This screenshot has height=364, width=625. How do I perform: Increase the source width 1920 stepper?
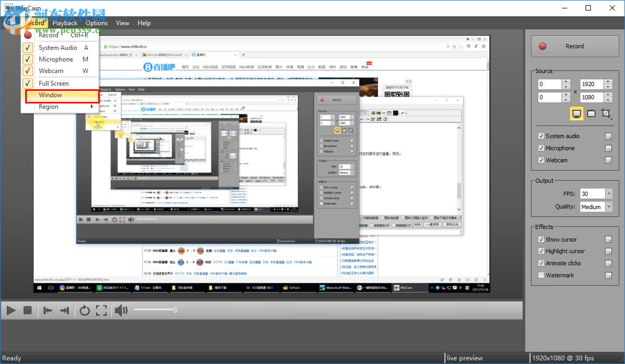tap(608, 82)
